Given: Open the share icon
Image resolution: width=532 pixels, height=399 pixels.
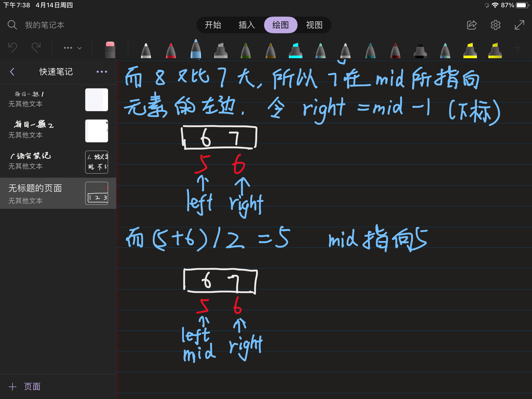Looking at the screenshot, I should (471, 25).
